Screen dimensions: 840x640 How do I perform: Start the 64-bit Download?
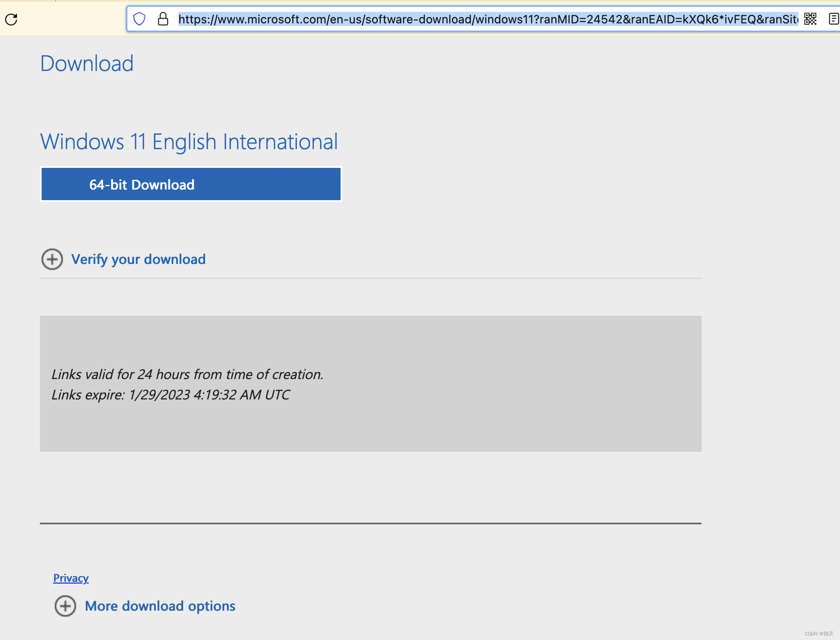tap(191, 184)
